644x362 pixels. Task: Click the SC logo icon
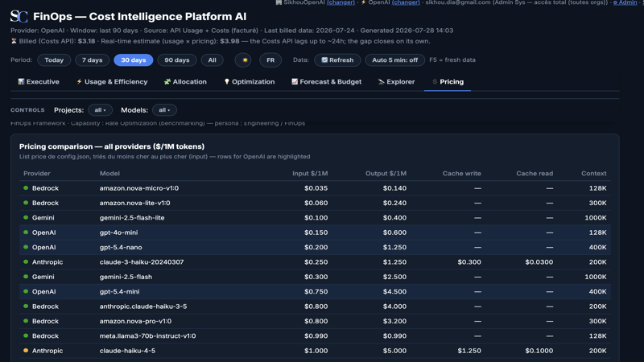pos(19,16)
